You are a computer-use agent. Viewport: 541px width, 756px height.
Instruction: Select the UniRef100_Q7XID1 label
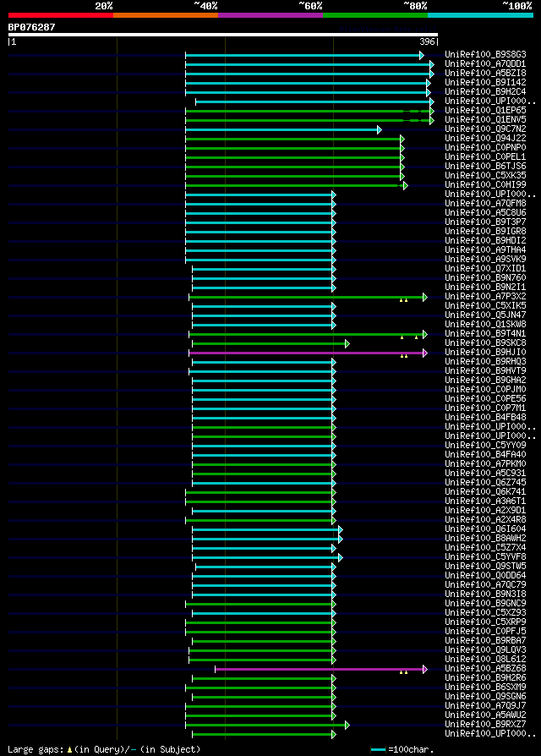point(485,269)
